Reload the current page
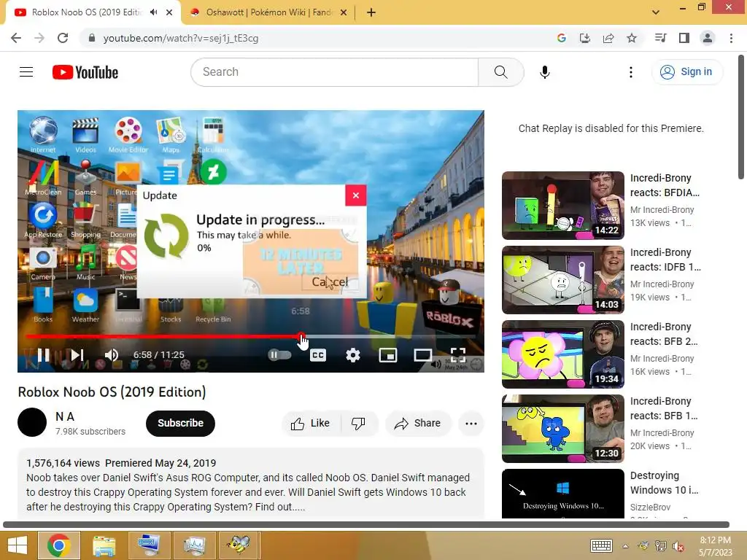The width and height of the screenshot is (747, 560). (63, 38)
